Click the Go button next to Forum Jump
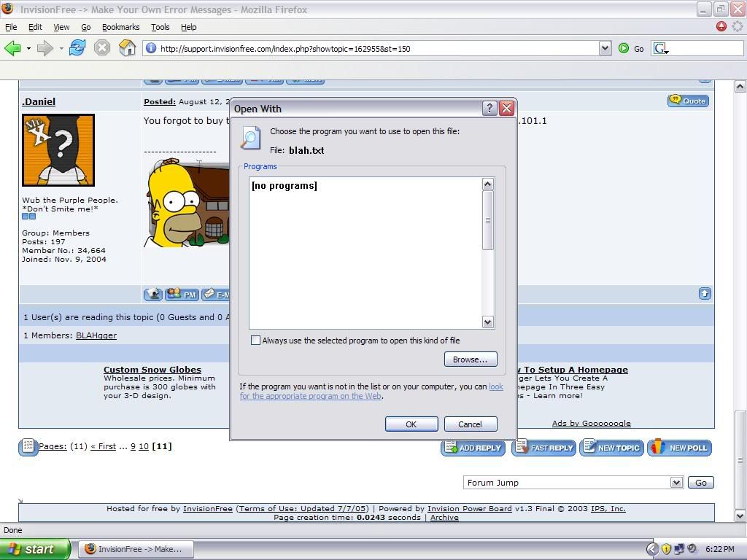Image resolution: width=747 pixels, height=560 pixels. [x=701, y=483]
